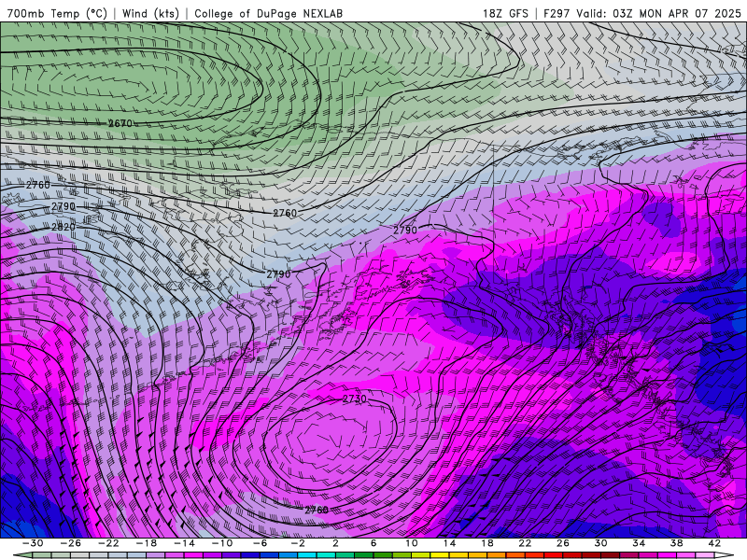This screenshot has width=747, height=560.
Task: Click the 26 color bar label
Action: [563, 543]
